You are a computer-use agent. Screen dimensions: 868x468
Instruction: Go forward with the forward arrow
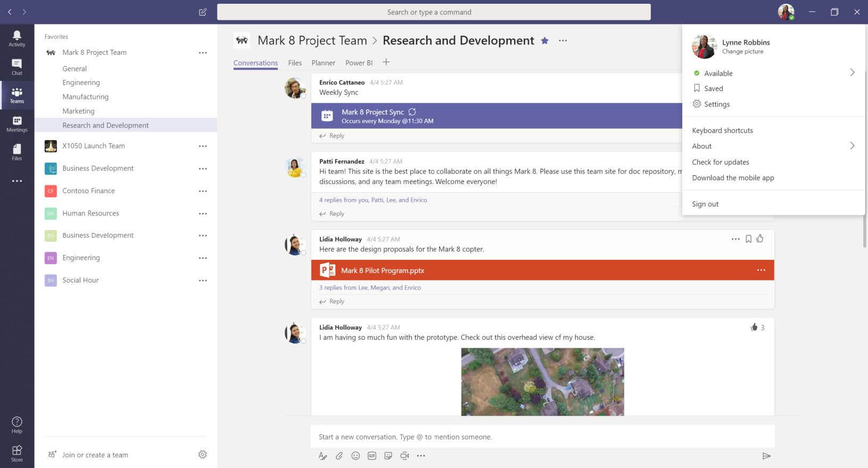pyautogui.click(x=24, y=12)
